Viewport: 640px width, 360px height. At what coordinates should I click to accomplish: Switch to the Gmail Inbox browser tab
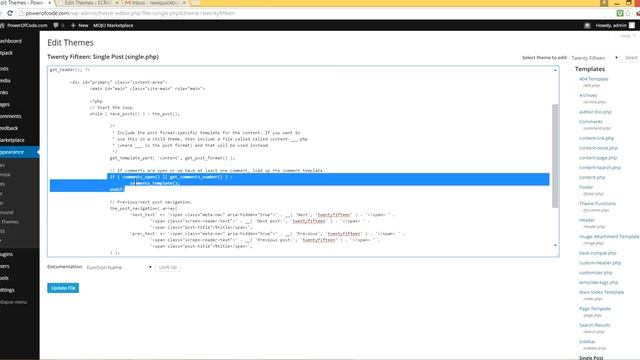153,3
